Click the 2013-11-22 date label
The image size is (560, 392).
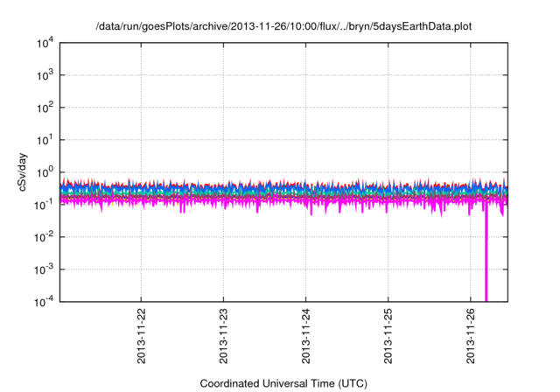point(142,336)
